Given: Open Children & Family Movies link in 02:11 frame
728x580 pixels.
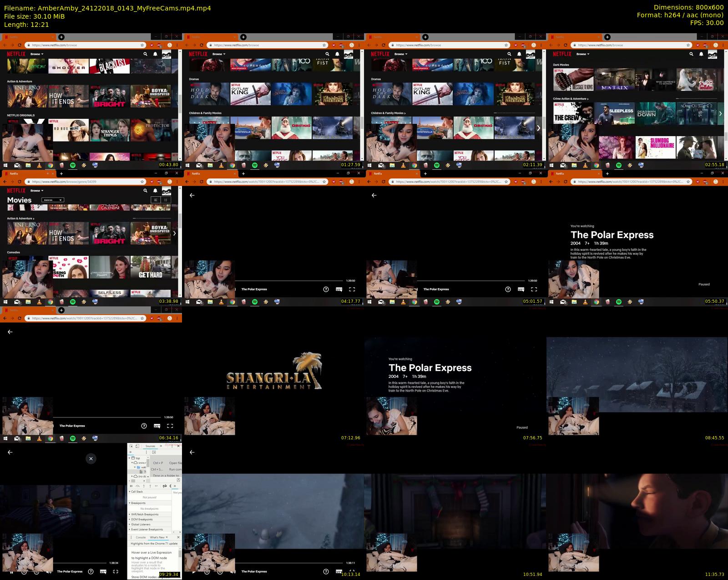Looking at the screenshot, I should 388,113.
